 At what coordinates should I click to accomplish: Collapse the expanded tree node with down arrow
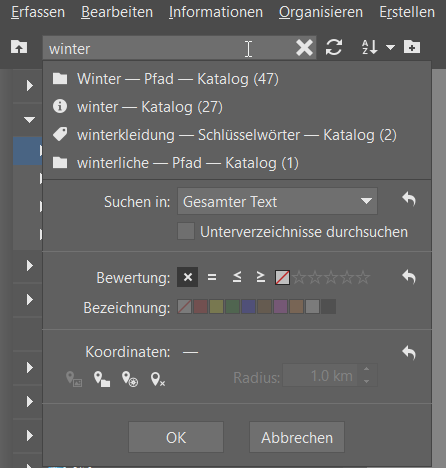(x=29, y=119)
